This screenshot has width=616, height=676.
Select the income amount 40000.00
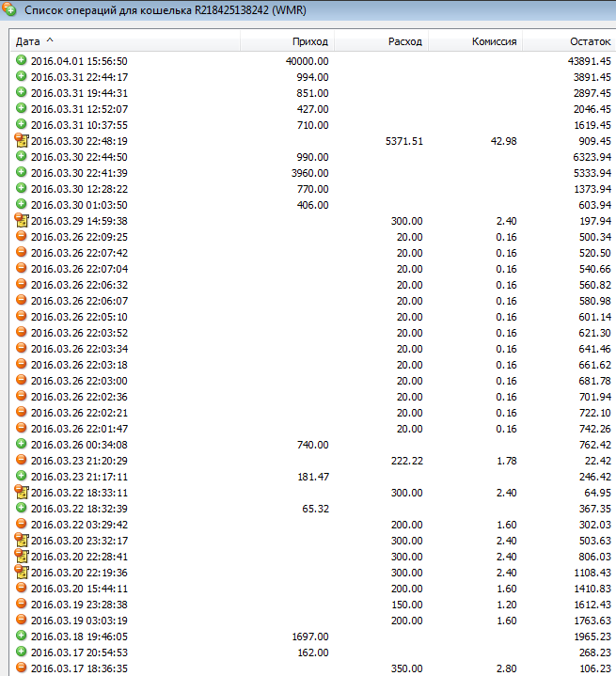pos(308,61)
